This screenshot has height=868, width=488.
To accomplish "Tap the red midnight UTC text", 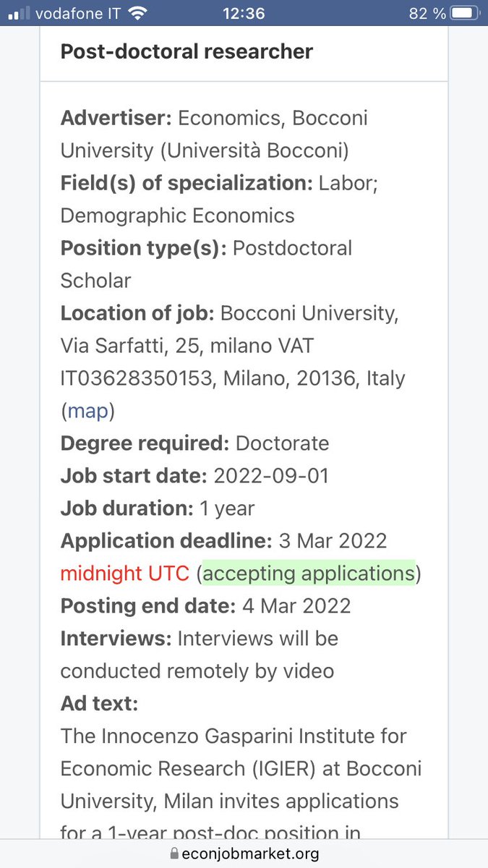I will coord(124,574).
